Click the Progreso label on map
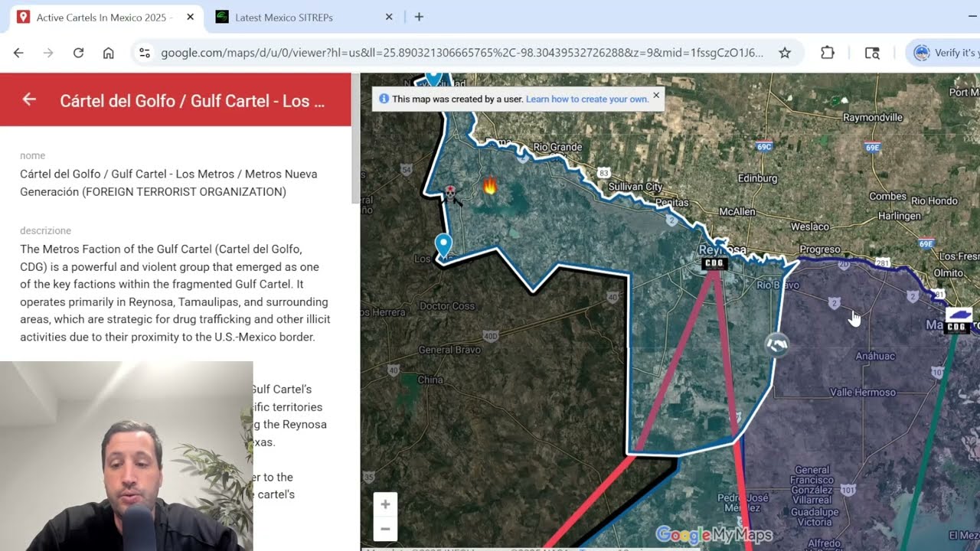980x551 pixels. pos(819,249)
